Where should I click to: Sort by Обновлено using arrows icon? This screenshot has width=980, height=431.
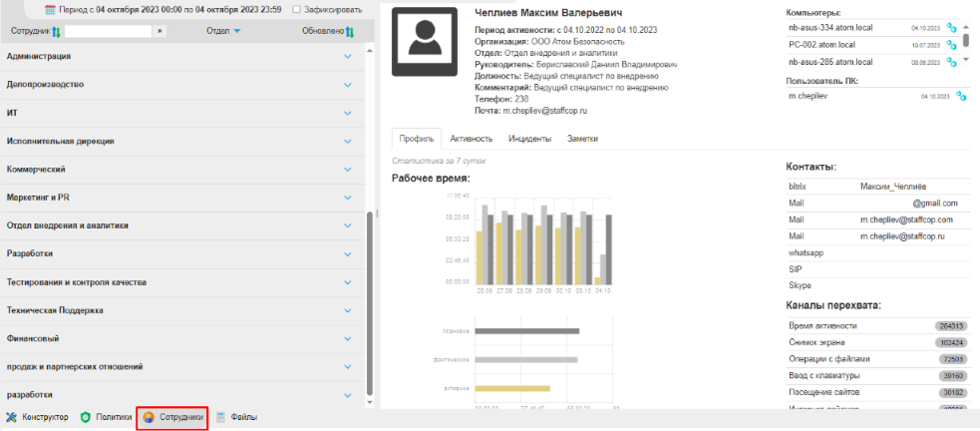pyautogui.click(x=349, y=32)
